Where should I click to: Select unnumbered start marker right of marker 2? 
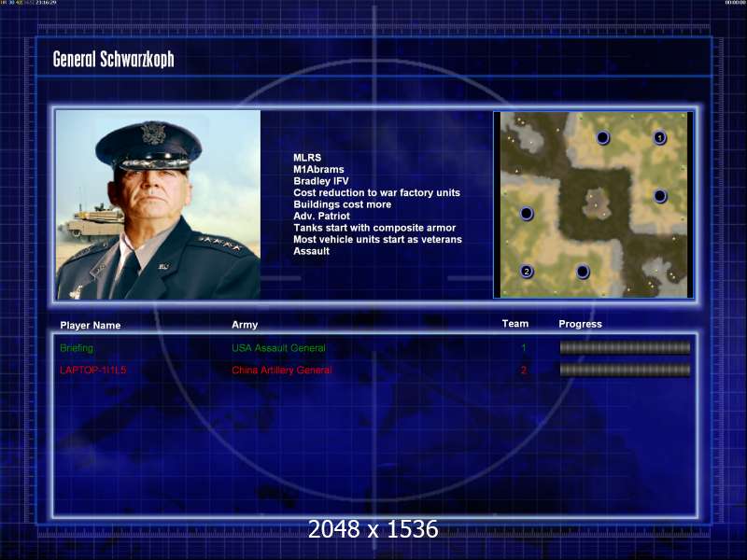click(583, 272)
